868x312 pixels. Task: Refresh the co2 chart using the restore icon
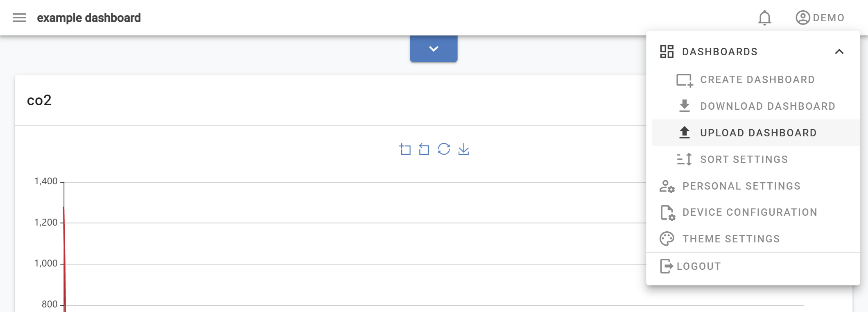pyautogui.click(x=444, y=149)
